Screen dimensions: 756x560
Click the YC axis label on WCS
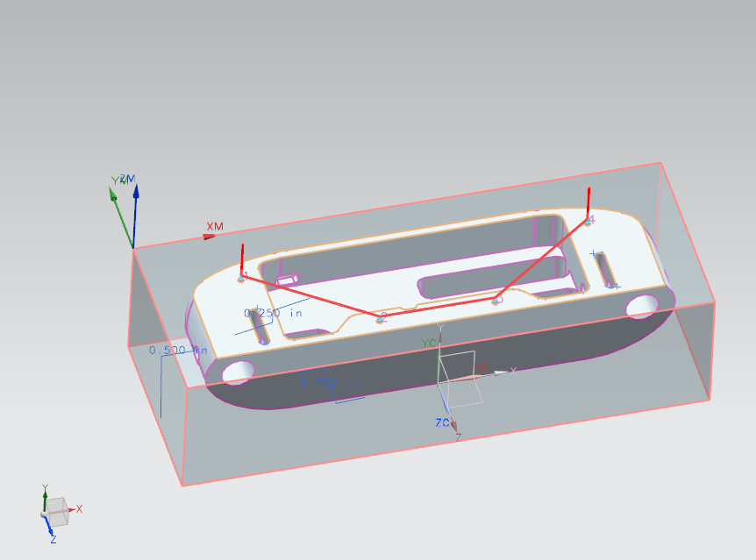tap(427, 343)
